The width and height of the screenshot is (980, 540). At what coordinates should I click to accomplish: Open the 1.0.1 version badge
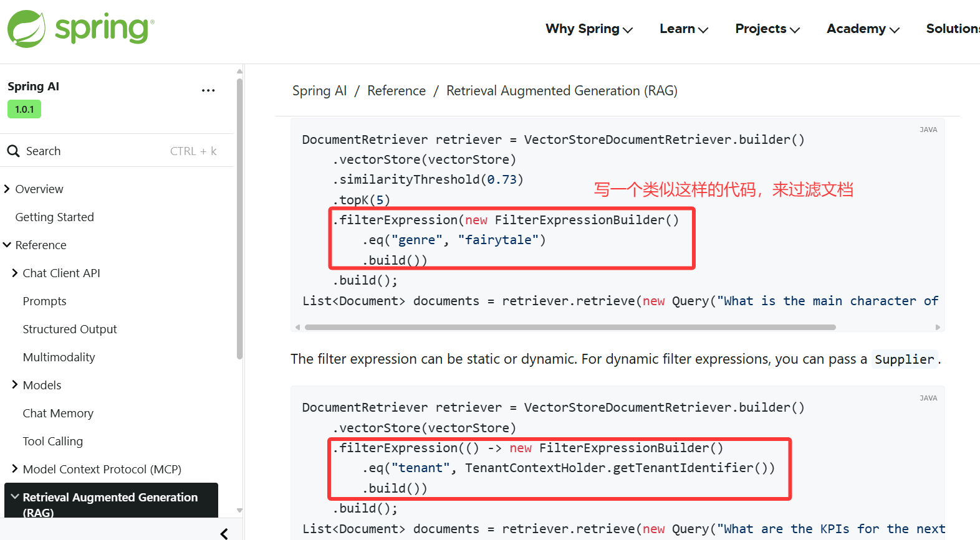point(24,109)
